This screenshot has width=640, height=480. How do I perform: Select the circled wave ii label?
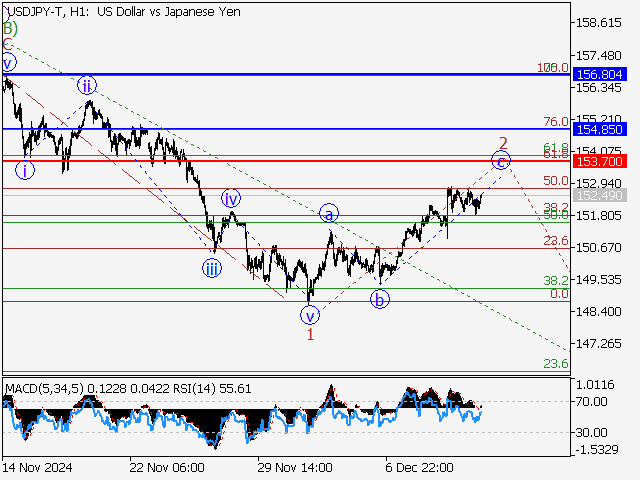click(88, 85)
